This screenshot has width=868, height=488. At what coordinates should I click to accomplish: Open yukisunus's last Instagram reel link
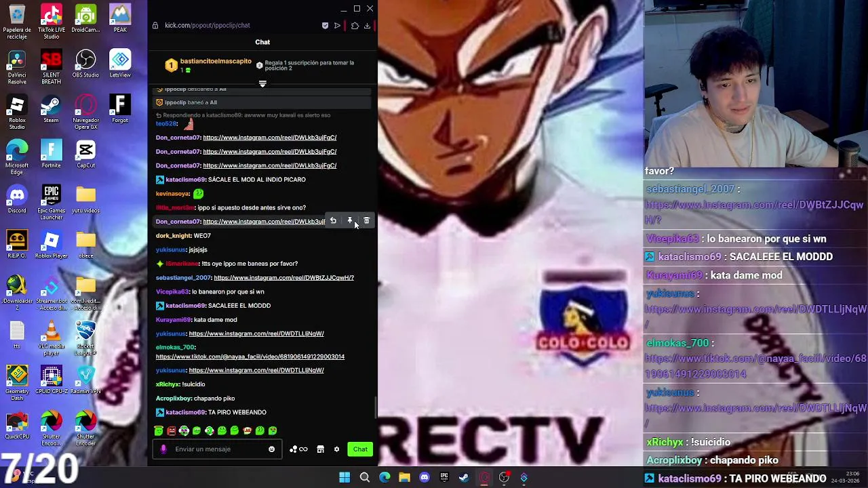pyautogui.click(x=256, y=371)
